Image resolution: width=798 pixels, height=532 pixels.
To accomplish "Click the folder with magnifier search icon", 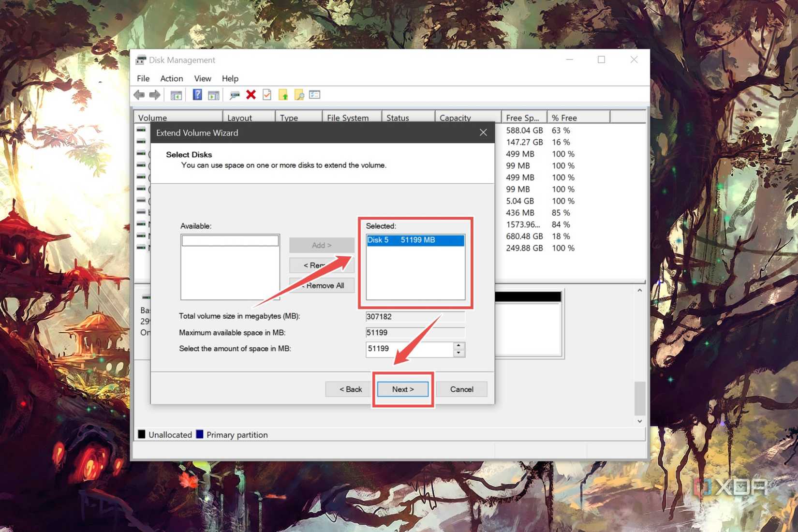I will pyautogui.click(x=299, y=95).
